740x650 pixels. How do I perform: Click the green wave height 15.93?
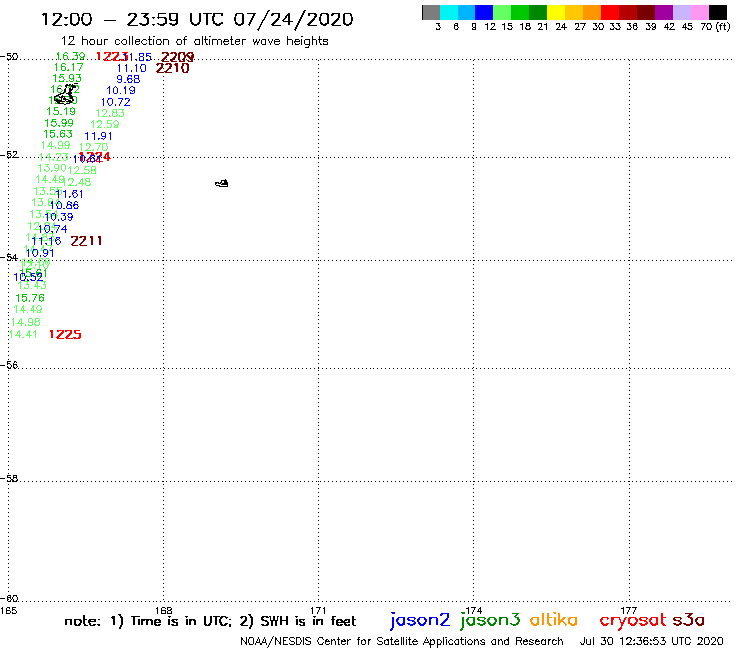67,78
